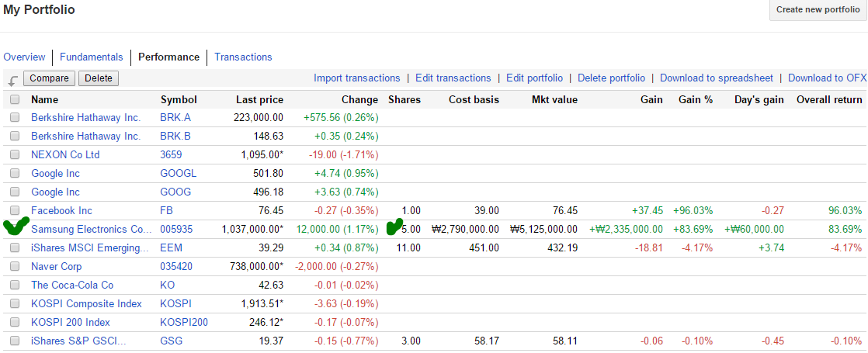Sort by Mkt value column header
The height and width of the screenshot is (353, 868).
coord(554,100)
